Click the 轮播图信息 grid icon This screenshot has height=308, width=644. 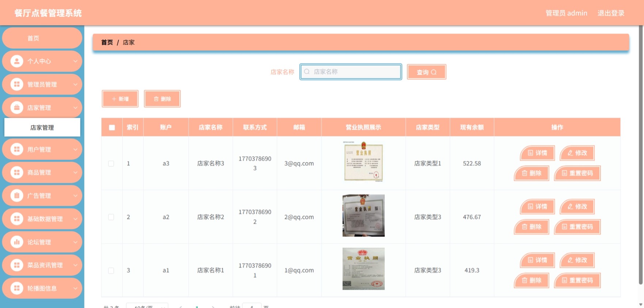click(16, 288)
